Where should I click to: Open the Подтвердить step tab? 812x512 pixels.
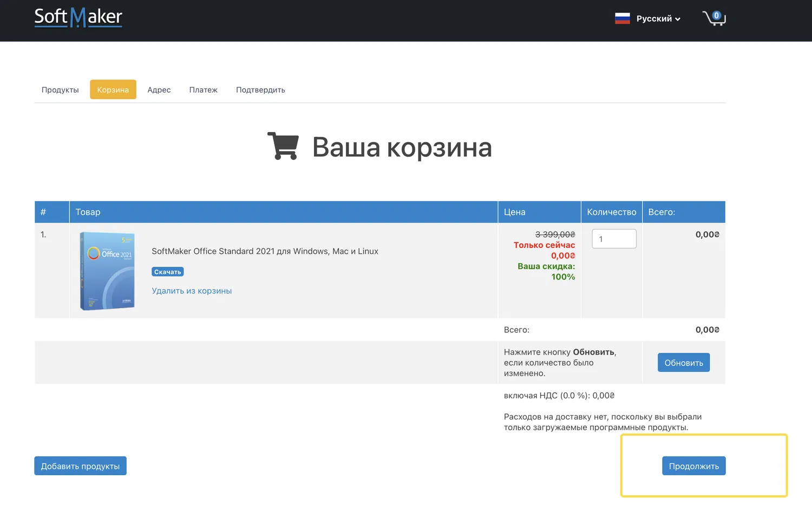point(260,90)
